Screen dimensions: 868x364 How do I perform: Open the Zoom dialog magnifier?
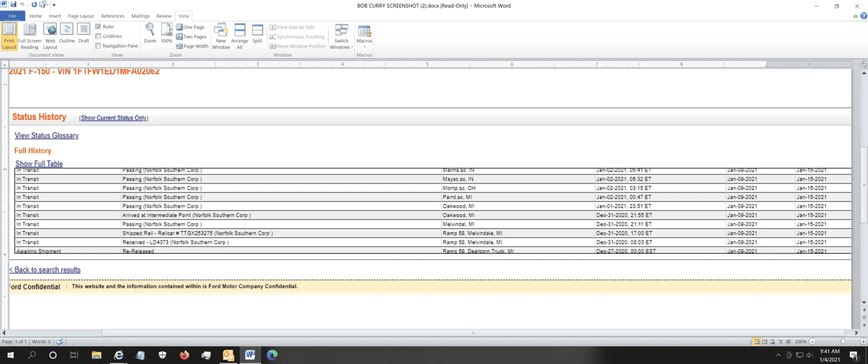150,33
